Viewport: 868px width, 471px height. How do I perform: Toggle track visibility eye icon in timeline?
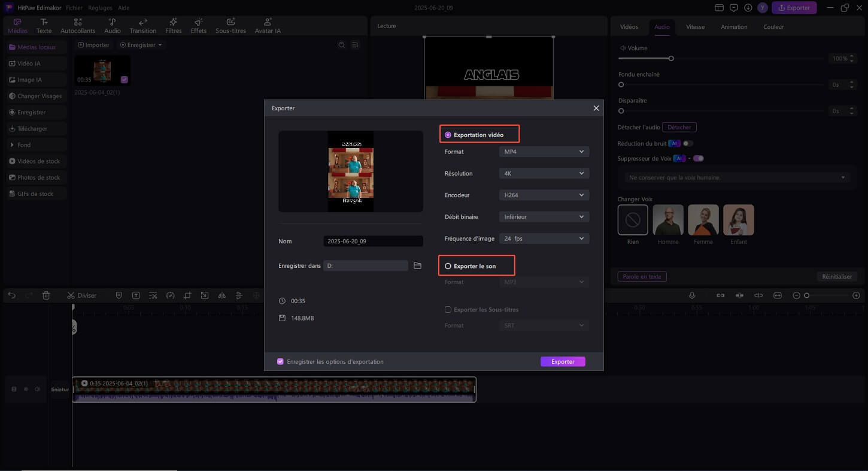pyautogui.click(x=26, y=390)
